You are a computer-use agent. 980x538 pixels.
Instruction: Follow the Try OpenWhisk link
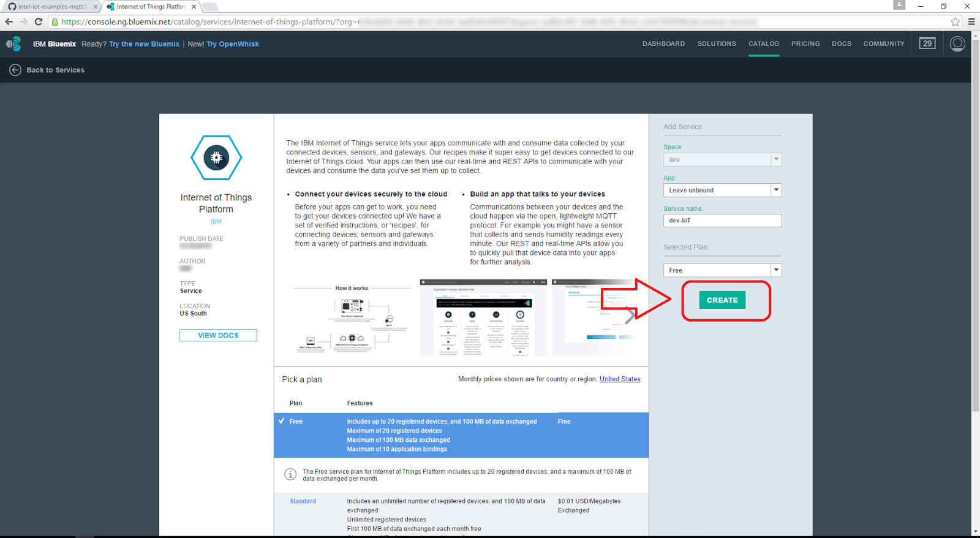pos(233,44)
